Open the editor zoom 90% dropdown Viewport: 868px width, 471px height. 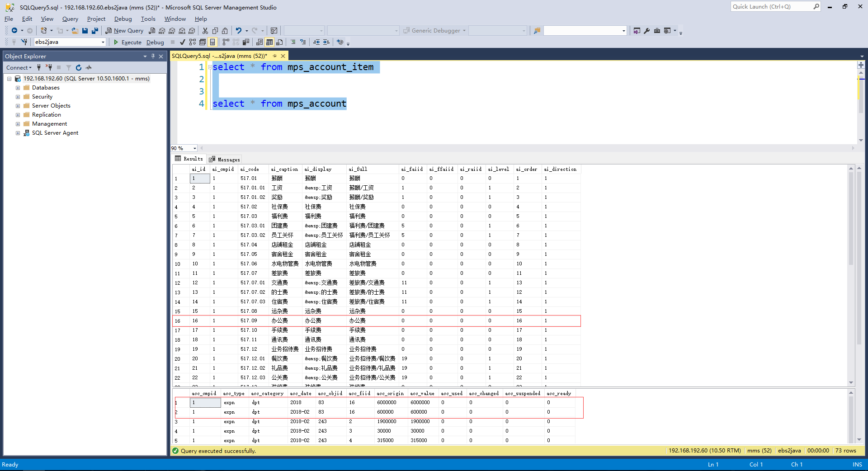tap(195, 148)
